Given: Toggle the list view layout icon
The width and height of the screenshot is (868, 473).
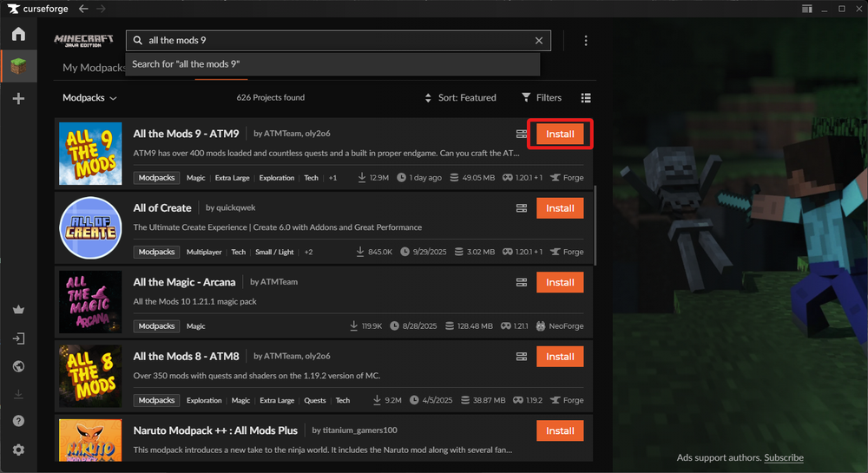Looking at the screenshot, I should pos(586,98).
